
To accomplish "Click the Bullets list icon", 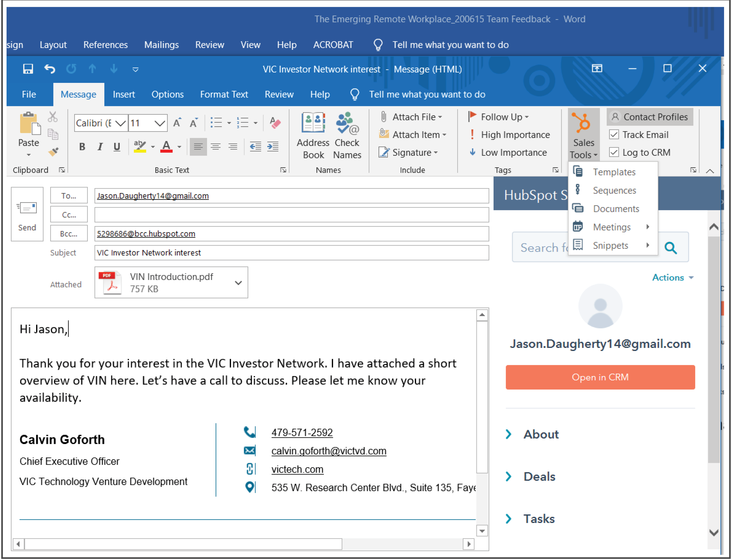I will pos(217,123).
